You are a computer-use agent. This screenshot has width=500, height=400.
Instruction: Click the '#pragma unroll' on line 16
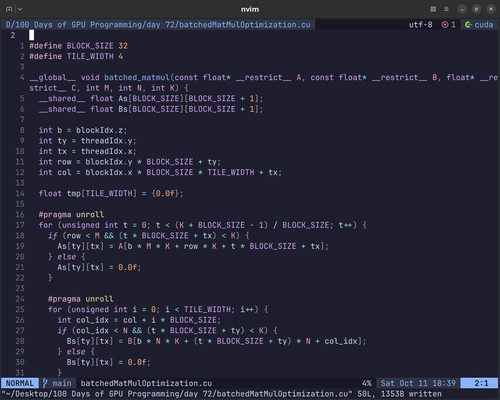pos(71,214)
